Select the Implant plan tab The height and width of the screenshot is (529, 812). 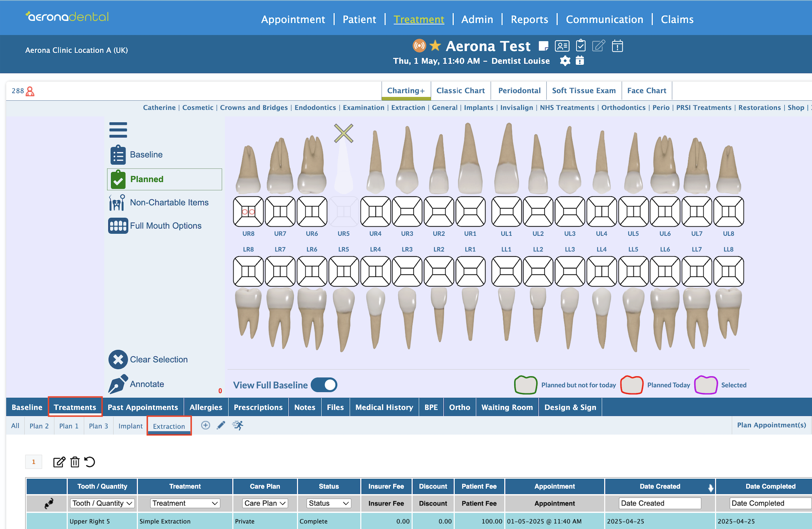[130, 426]
